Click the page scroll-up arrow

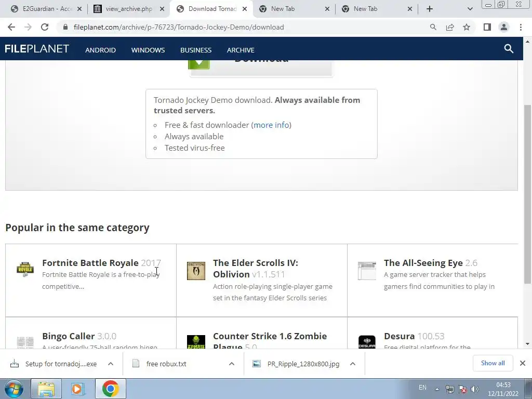tap(527, 42)
